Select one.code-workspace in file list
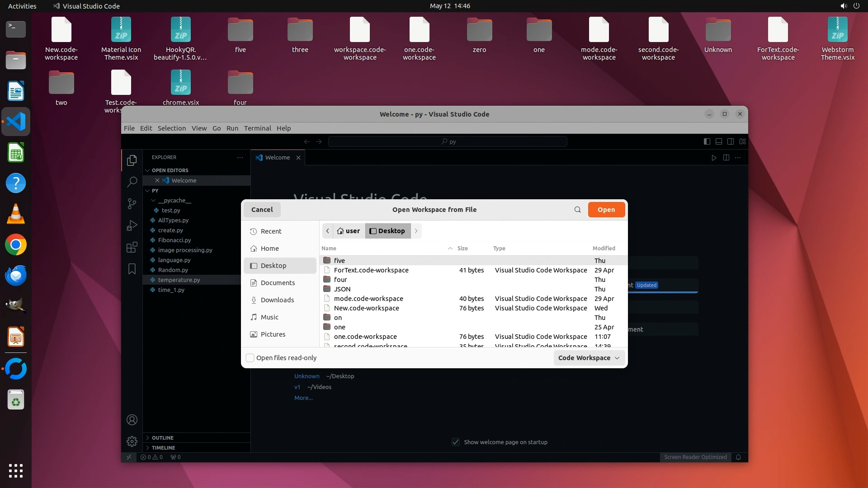 click(x=365, y=337)
